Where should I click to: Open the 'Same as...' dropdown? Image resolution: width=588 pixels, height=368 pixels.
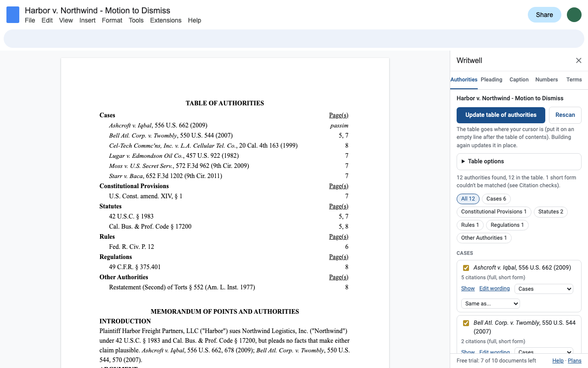pyautogui.click(x=491, y=304)
